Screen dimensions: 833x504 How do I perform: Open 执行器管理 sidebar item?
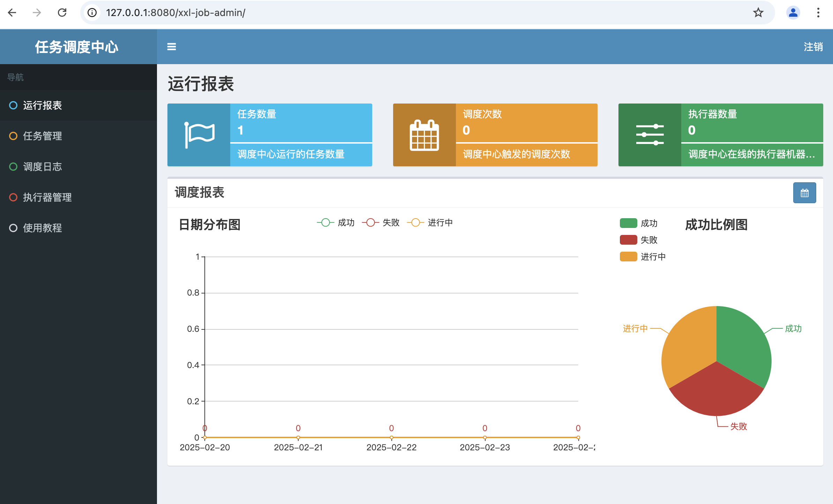[x=47, y=197]
